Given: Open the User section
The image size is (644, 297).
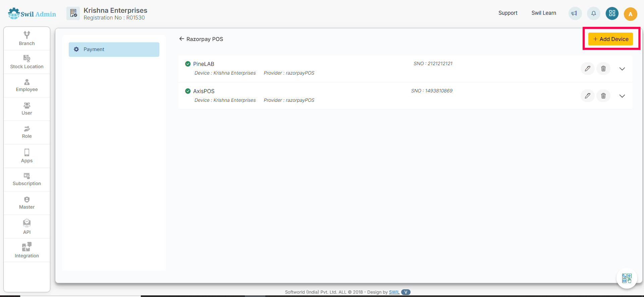Looking at the screenshot, I should (27, 109).
